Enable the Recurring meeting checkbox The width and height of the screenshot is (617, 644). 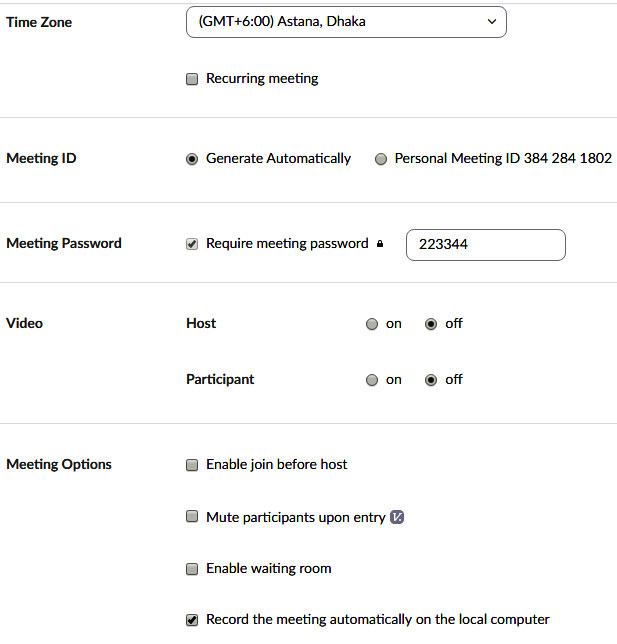coord(192,79)
